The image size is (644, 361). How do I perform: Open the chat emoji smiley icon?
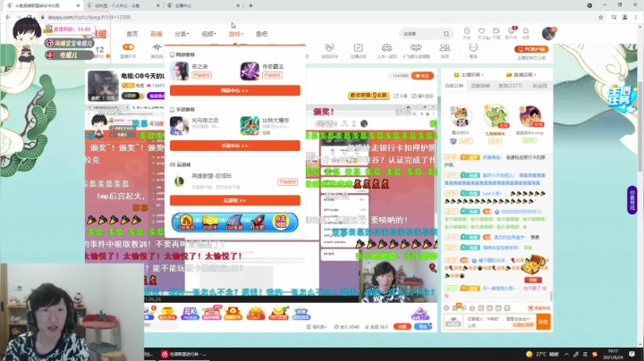[x=447, y=307]
